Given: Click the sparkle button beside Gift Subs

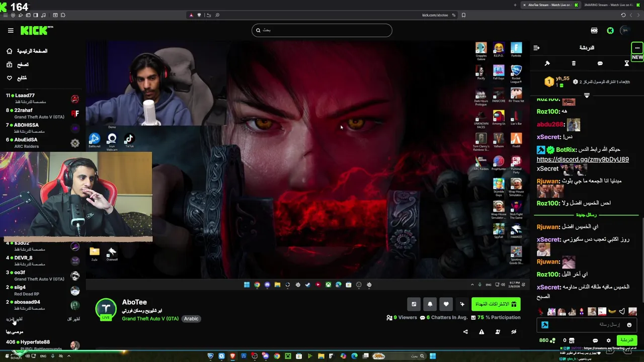Looking at the screenshot, I should [462, 304].
